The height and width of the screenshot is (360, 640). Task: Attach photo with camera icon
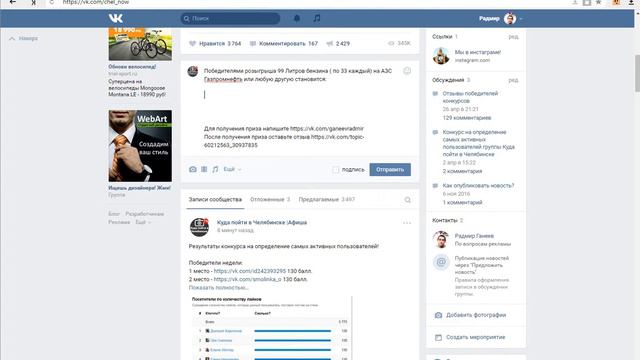[193, 169]
